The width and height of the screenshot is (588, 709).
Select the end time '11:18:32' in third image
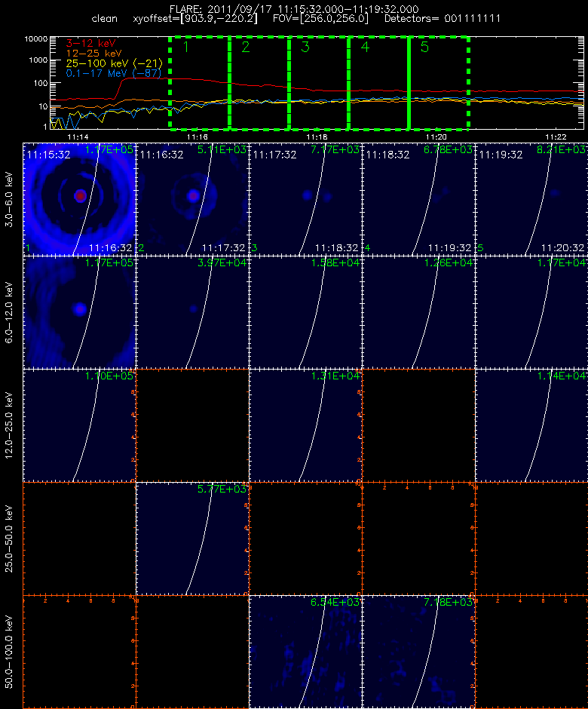[337, 248]
